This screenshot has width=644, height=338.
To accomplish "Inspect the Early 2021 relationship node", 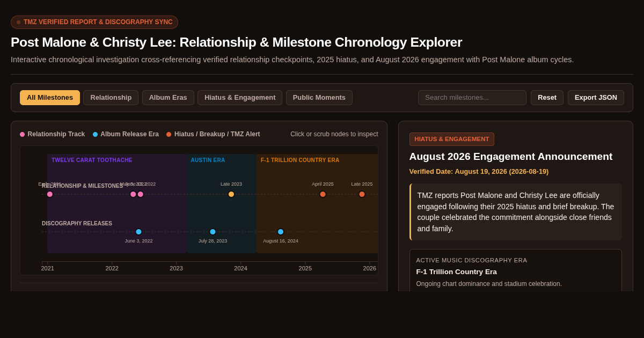I will (x=50, y=194).
